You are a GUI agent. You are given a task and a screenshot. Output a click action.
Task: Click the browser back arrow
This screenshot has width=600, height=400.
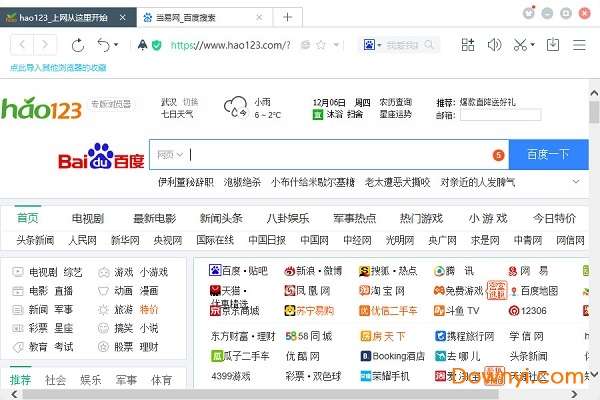22,45
